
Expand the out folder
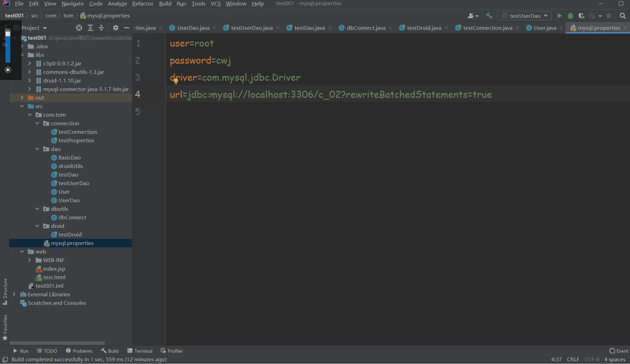pos(22,97)
